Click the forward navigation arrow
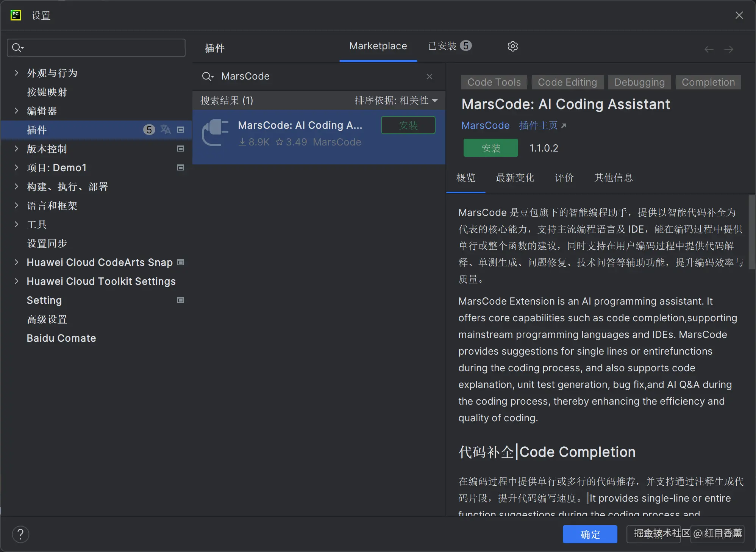 coord(728,49)
